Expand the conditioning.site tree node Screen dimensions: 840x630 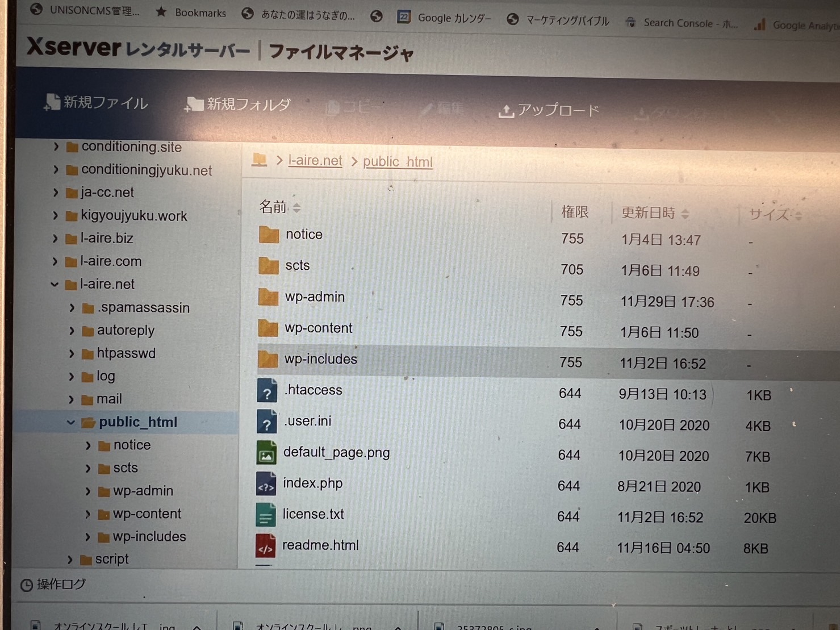pyautogui.click(x=56, y=147)
